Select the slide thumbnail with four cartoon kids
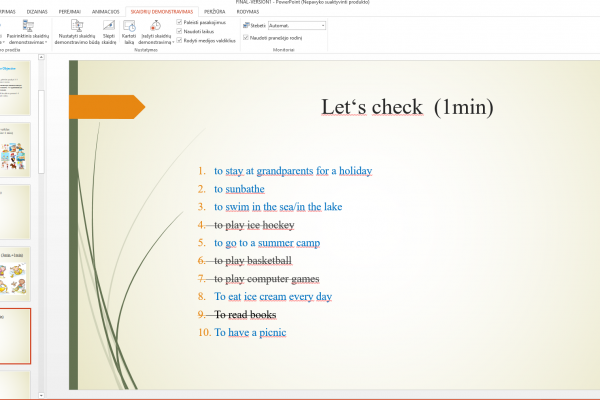This screenshot has height=400, width=600. tap(15, 274)
